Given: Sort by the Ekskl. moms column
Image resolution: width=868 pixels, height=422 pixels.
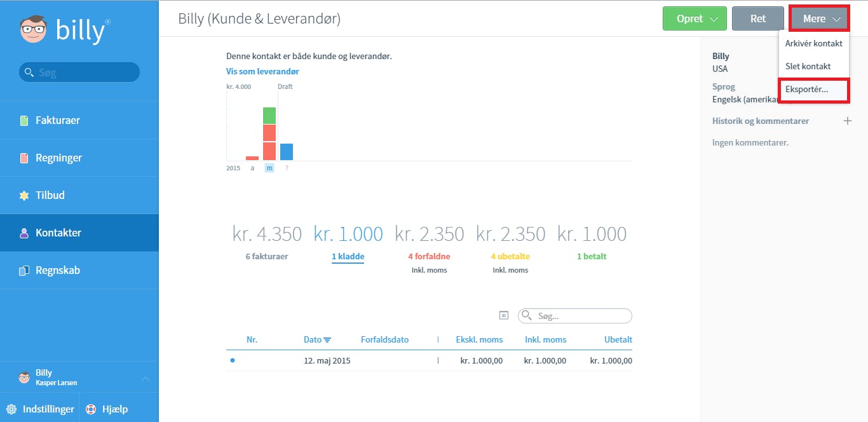Looking at the screenshot, I should (479, 339).
